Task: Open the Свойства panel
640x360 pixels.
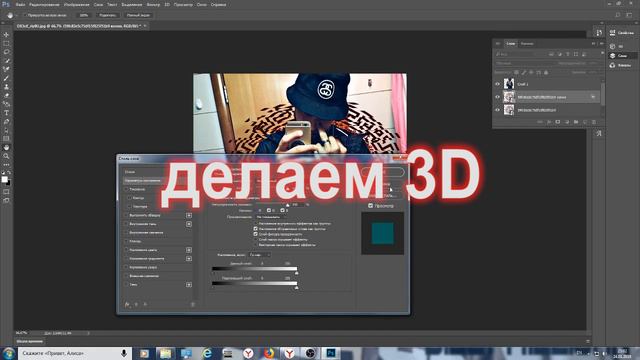Action: [x=621, y=33]
